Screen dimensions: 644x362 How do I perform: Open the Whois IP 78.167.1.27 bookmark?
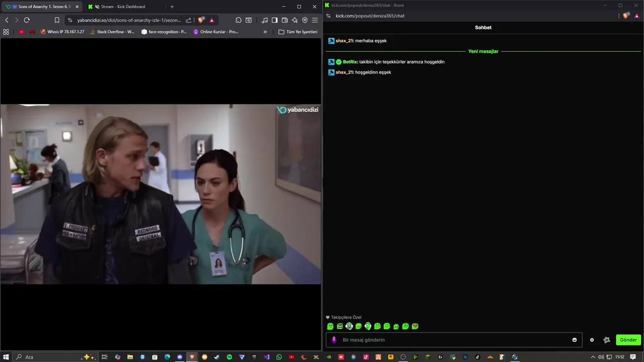pos(62,32)
